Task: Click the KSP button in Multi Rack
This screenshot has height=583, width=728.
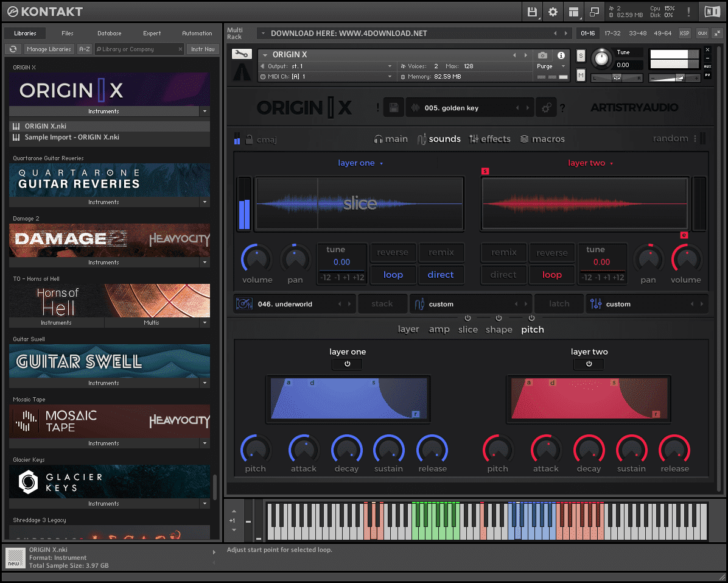Action: coord(684,33)
